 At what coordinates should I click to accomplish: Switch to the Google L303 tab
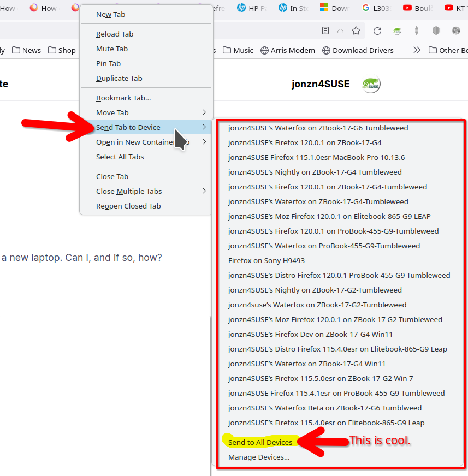(x=376, y=8)
